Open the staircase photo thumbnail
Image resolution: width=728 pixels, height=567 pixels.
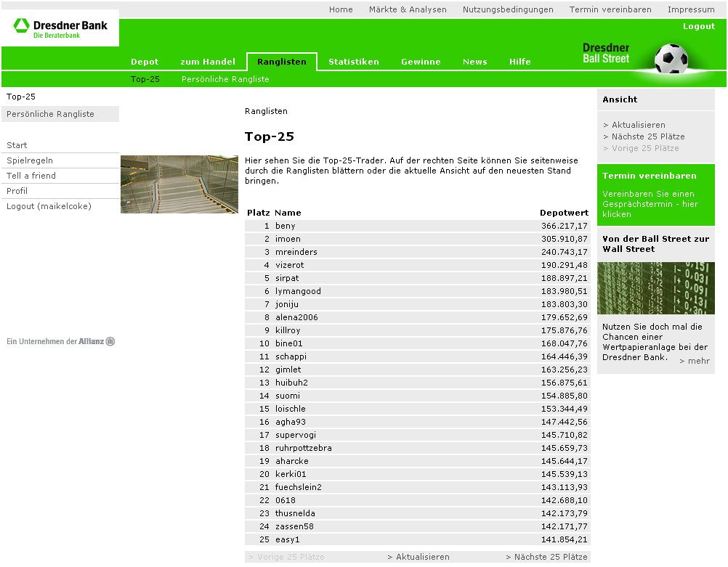(x=179, y=184)
